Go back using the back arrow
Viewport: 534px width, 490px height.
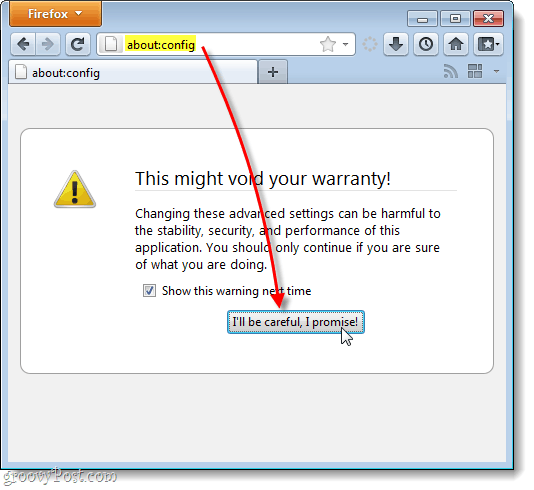click(23, 44)
